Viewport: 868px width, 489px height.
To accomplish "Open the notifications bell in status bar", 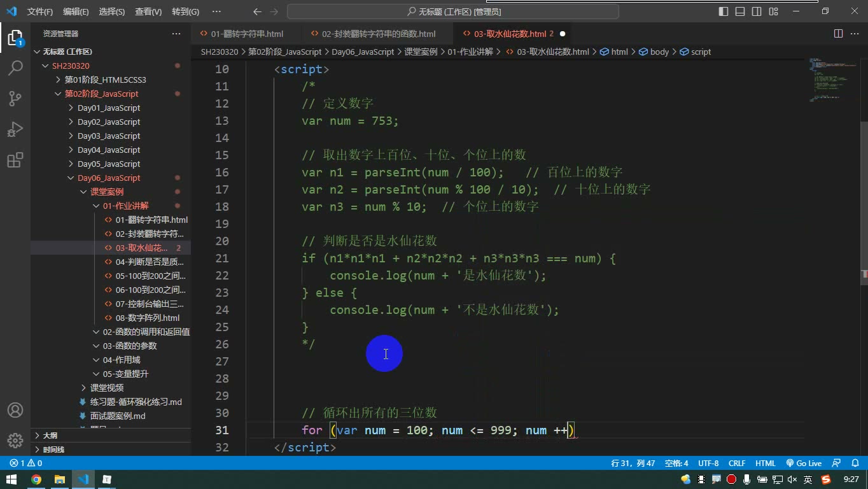I will pyautogui.click(x=855, y=464).
